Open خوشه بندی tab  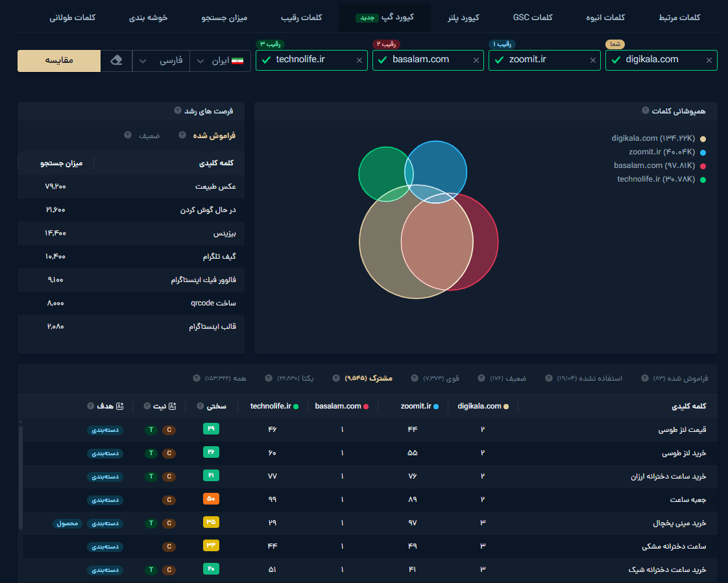point(148,17)
